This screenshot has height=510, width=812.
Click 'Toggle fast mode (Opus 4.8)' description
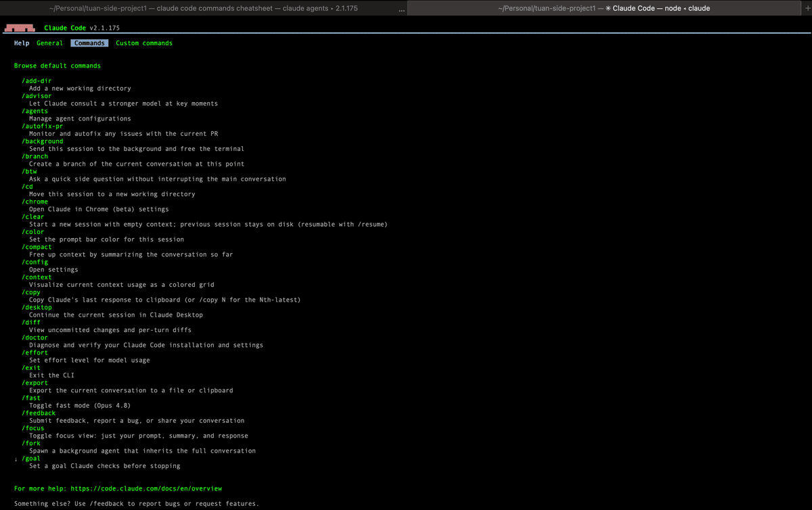pyautogui.click(x=80, y=406)
